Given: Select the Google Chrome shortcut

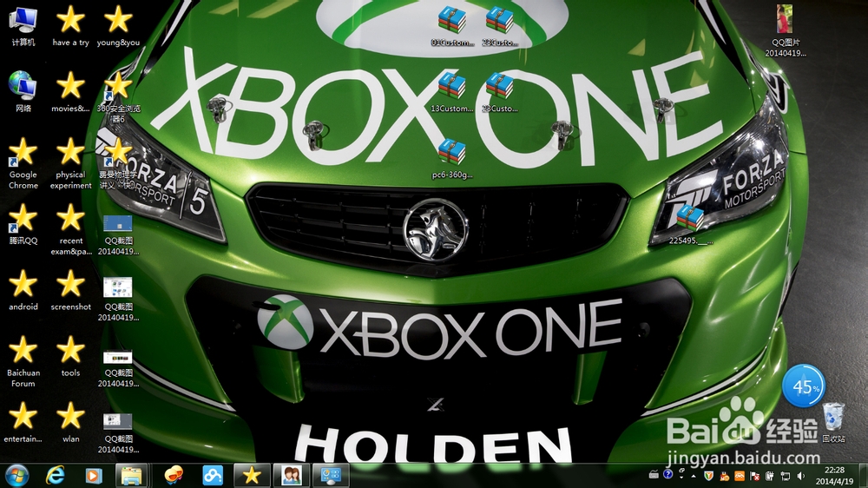Looking at the screenshot, I should (x=23, y=163).
